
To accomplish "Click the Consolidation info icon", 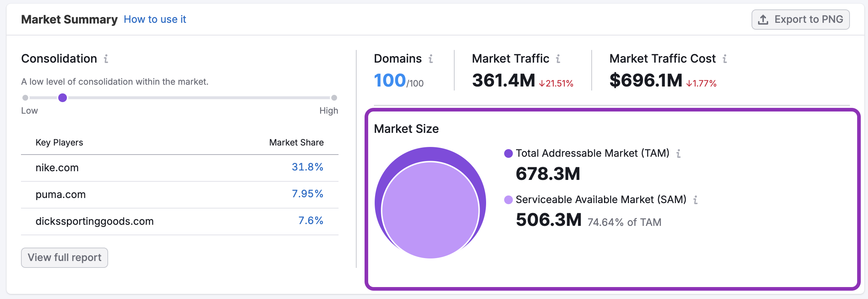I will pyautogui.click(x=106, y=59).
